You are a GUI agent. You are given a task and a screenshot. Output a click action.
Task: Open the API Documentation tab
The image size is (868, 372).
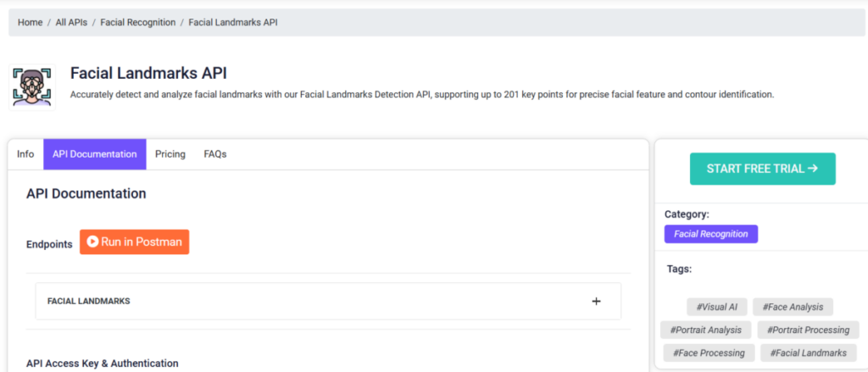pos(95,154)
